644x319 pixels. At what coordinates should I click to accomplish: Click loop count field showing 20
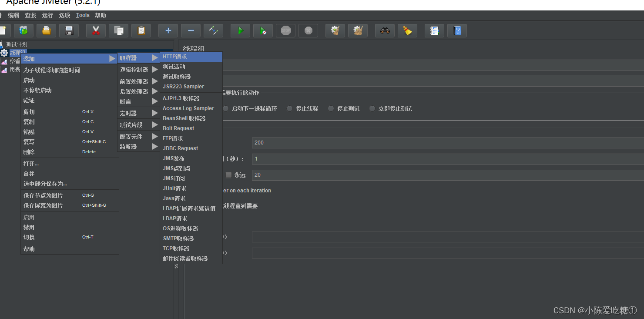[x=448, y=175]
